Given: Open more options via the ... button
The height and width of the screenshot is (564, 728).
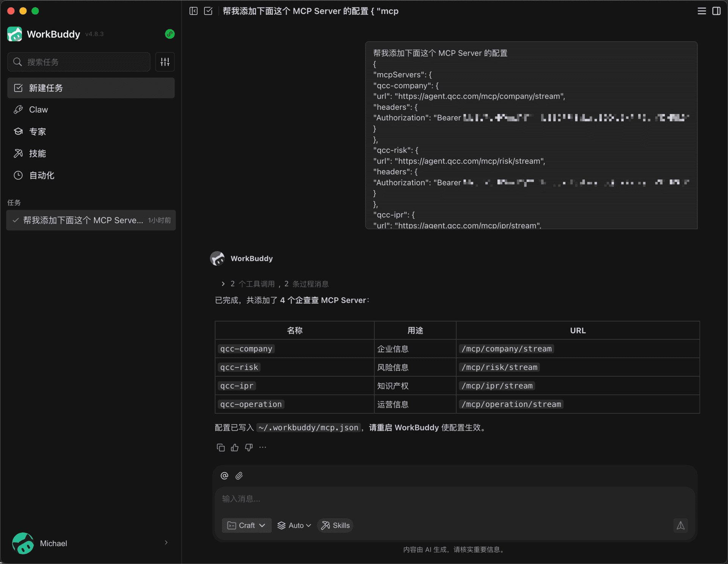Looking at the screenshot, I should 262,447.
